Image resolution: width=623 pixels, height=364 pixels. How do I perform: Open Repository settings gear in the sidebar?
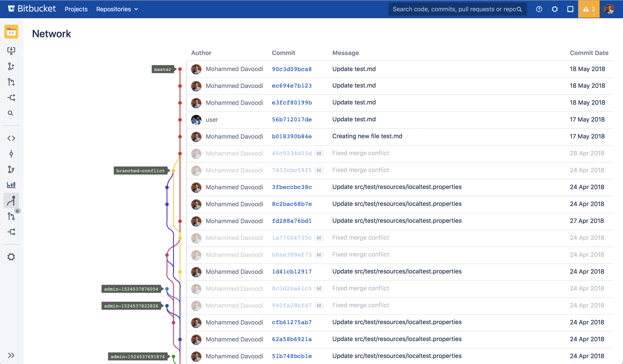11,257
